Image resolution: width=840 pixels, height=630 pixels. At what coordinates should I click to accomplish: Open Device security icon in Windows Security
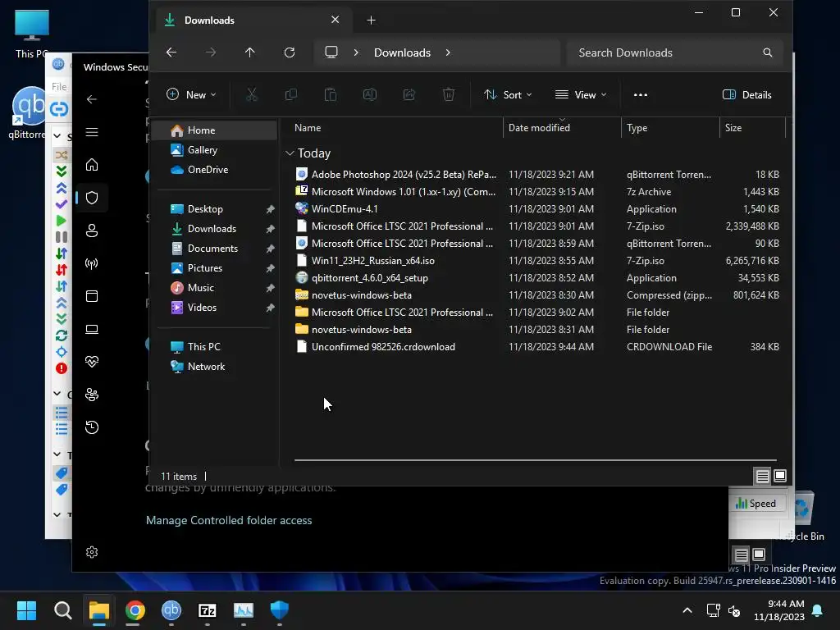pos(92,329)
